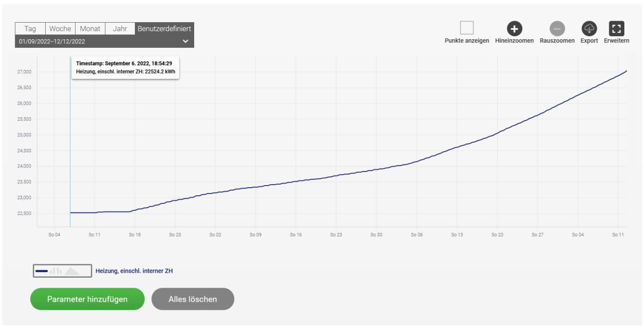The height and width of the screenshot is (328, 644).
Task: Click the 01/09/2022–12/12/2022 date range field
Action: coord(105,41)
